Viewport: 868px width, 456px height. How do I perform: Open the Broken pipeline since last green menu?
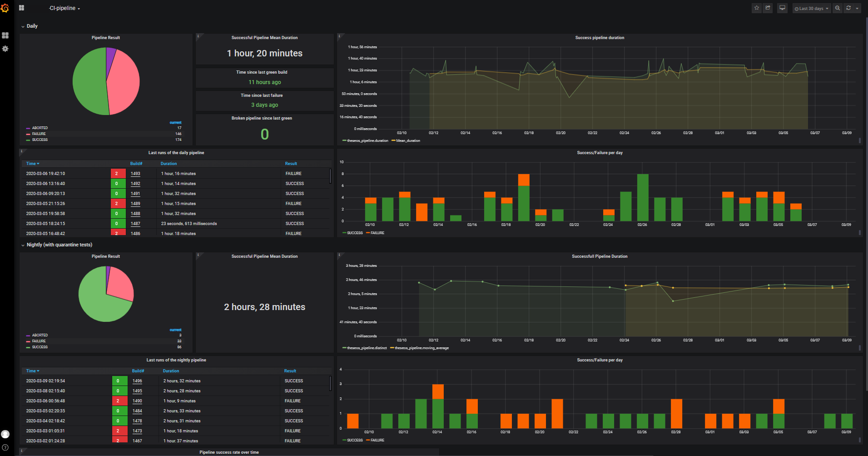coord(262,118)
